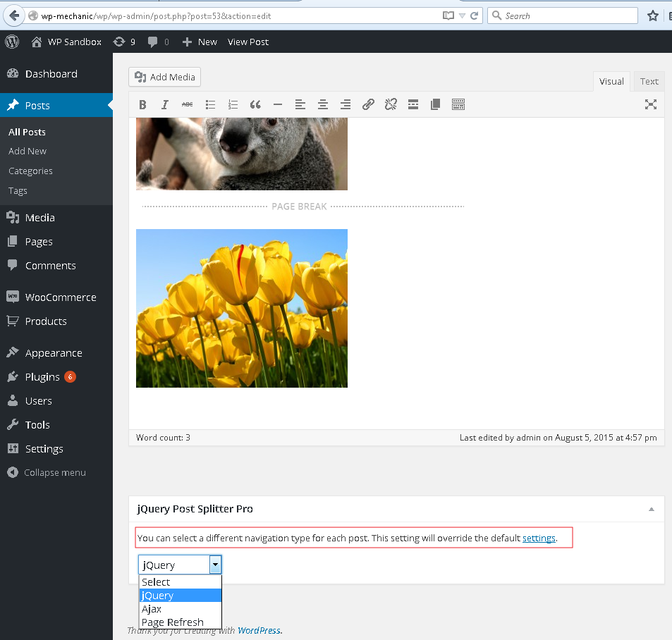Insert the Read More tag
Image resolution: width=672 pixels, height=640 pixels.
point(413,105)
